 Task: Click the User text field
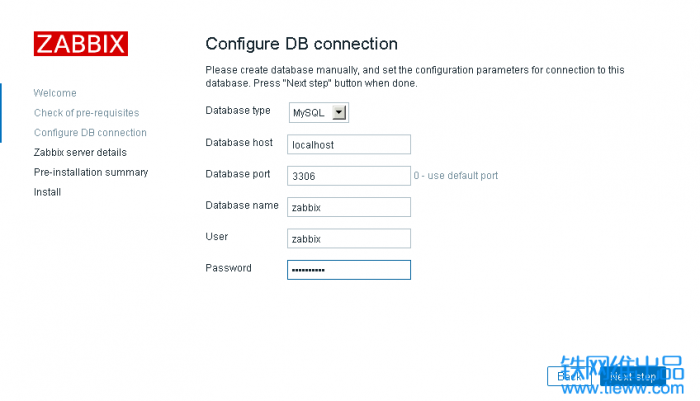pyautogui.click(x=349, y=238)
